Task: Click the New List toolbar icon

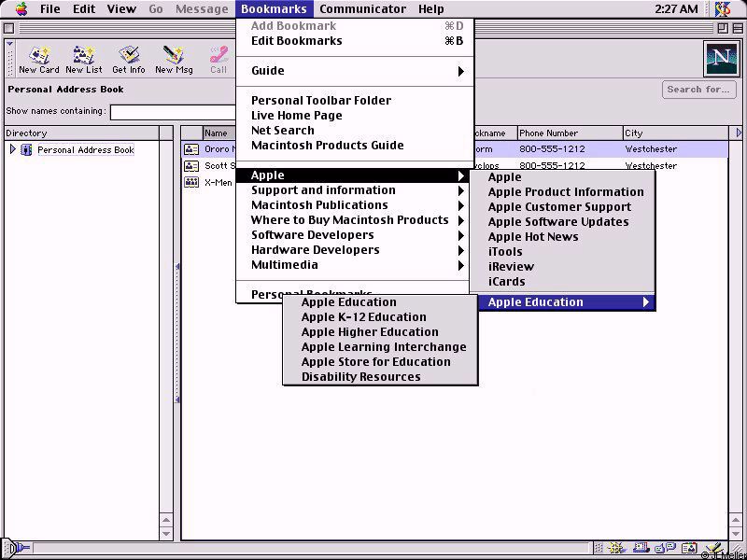Action: pyautogui.click(x=84, y=59)
